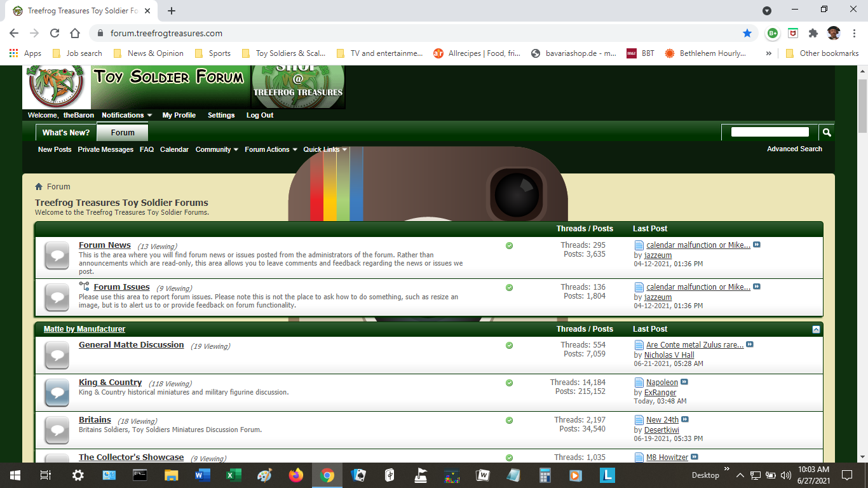Open the McAfee extension icon

click(793, 33)
